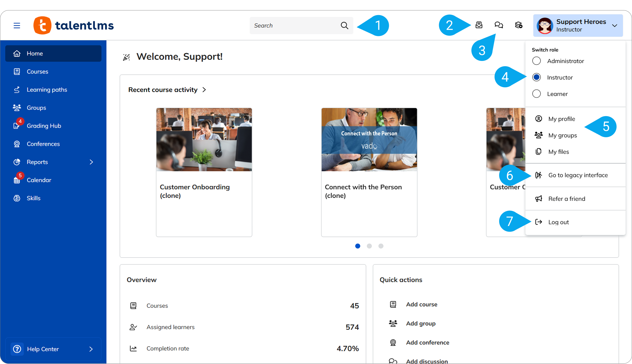Screen dimensions: 632x364
Task: Click Log out in user menu
Action: click(x=558, y=222)
